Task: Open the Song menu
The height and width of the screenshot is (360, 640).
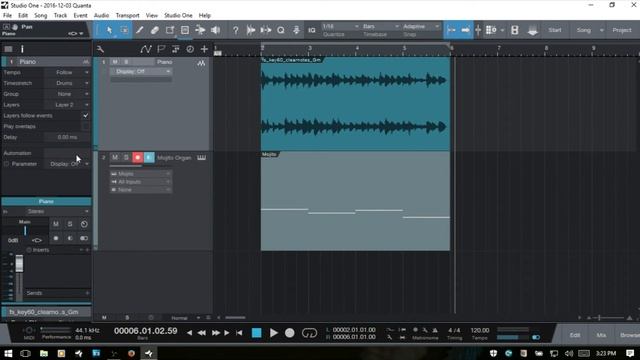Action: 40,16
